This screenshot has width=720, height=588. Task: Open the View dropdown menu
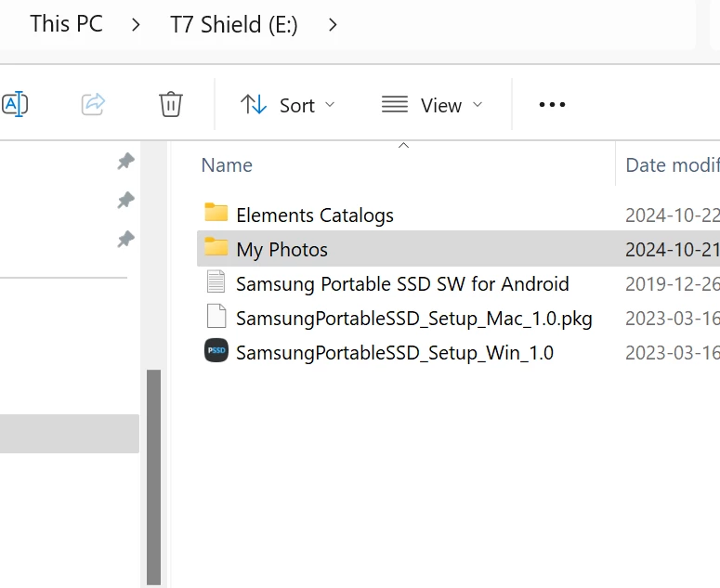click(x=432, y=105)
